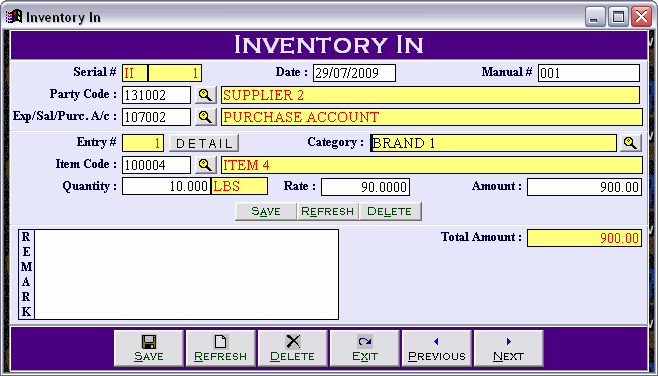Viewport: 658px width, 376px height.
Task: Go to Previous record
Action: [x=437, y=348]
